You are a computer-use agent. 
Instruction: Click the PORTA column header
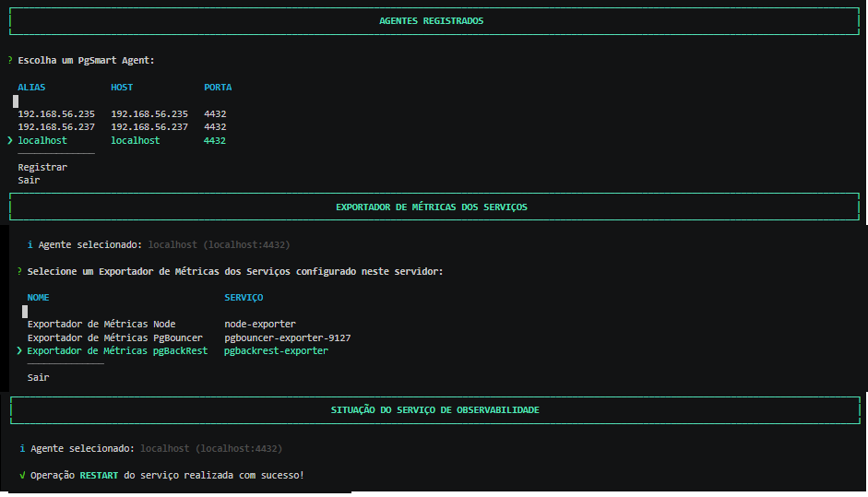pos(218,88)
